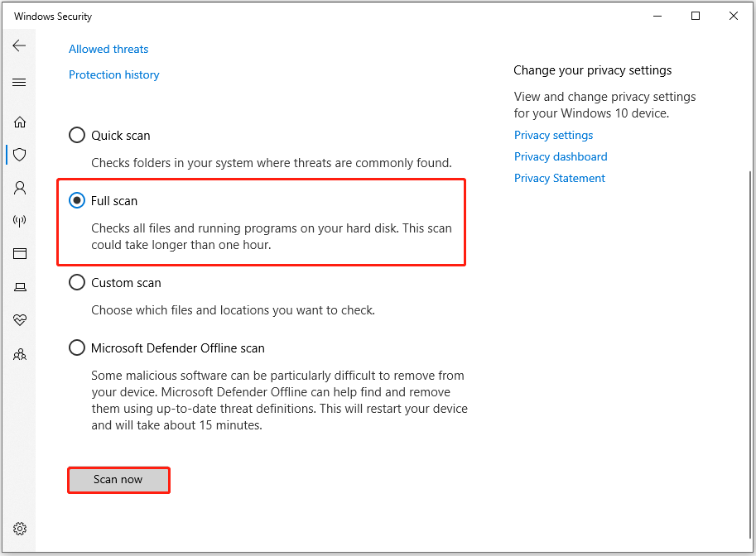Open App & browser control

pos(19,253)
